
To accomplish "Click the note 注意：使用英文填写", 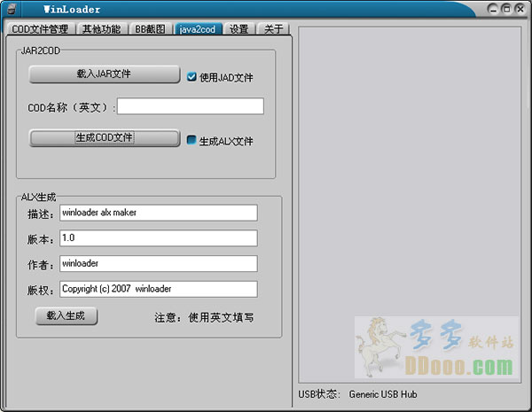I will coord(204,318).
